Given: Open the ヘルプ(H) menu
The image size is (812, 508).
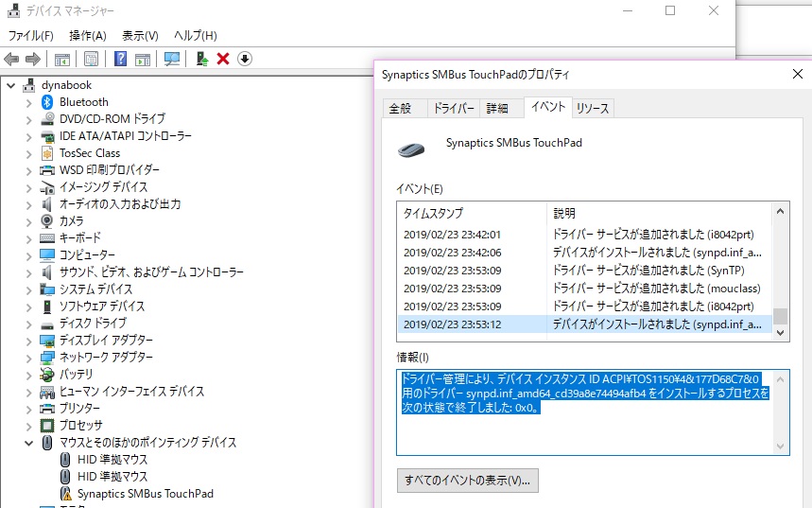Looking at the screenshot, I should pos(196,35).
